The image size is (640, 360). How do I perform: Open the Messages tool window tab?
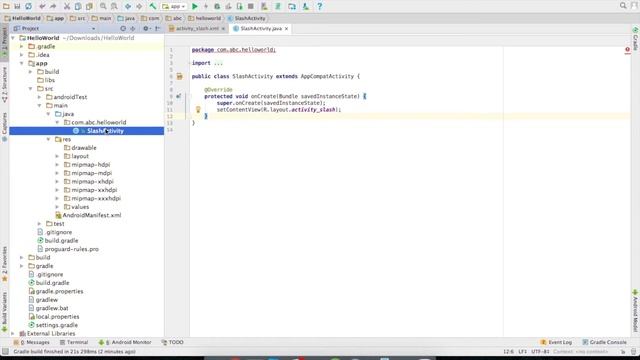click(31, 342)
